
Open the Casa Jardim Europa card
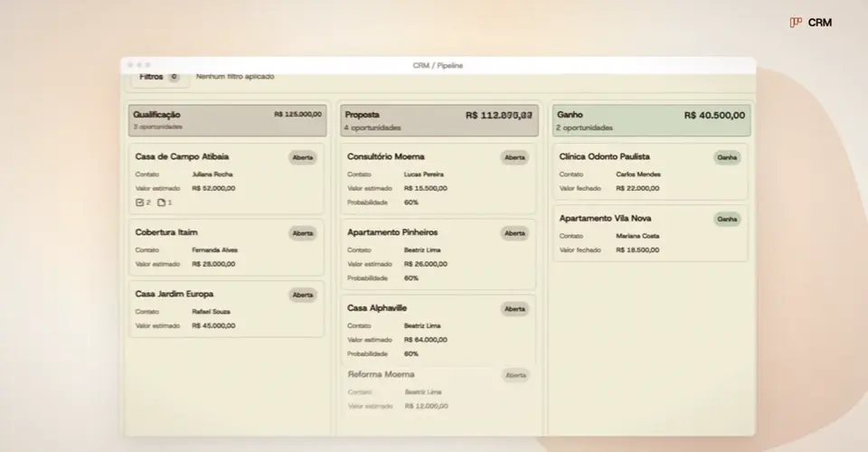pos(226,309)
